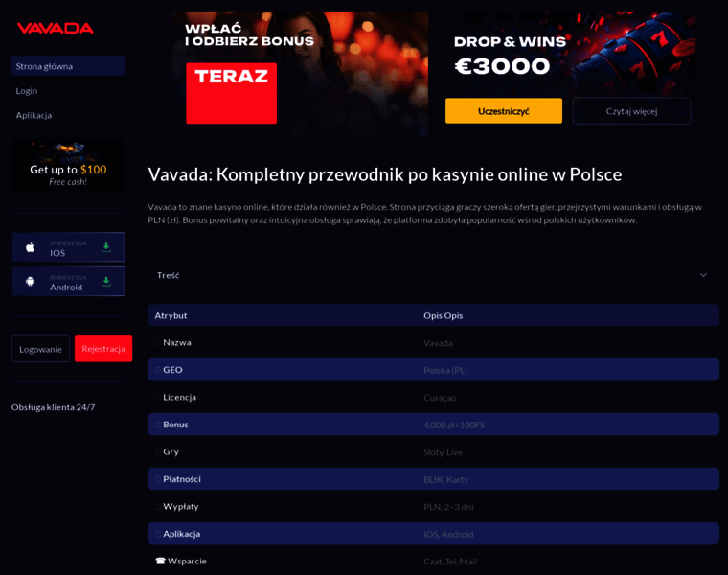Image resolution: width=728 pixels, height=575 pixels.
Task: Expand the Treść table of contents
Action: (x=434, y=275)
